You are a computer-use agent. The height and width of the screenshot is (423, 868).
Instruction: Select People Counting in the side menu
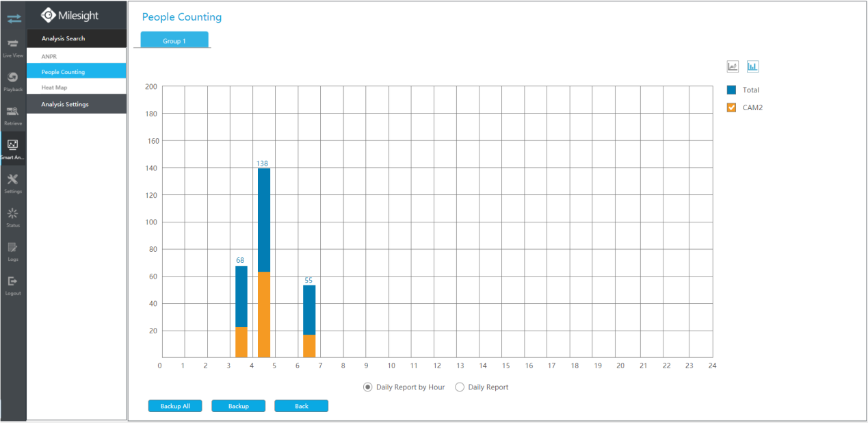pyautogui.click(x=77, y=72)
